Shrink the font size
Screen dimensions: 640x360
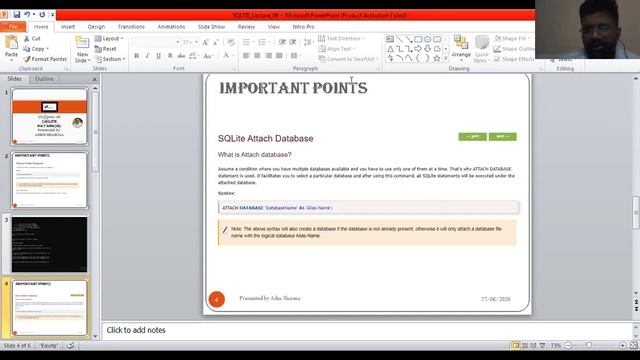(216, 42)
